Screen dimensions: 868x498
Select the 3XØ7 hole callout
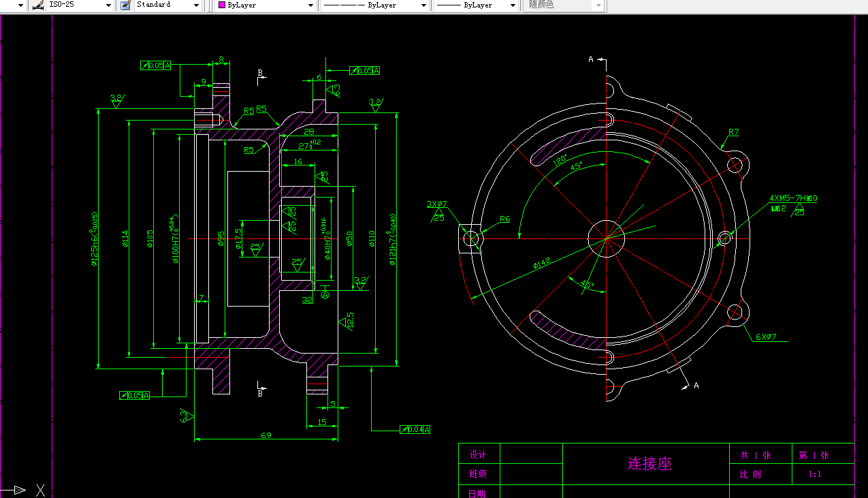435,204
